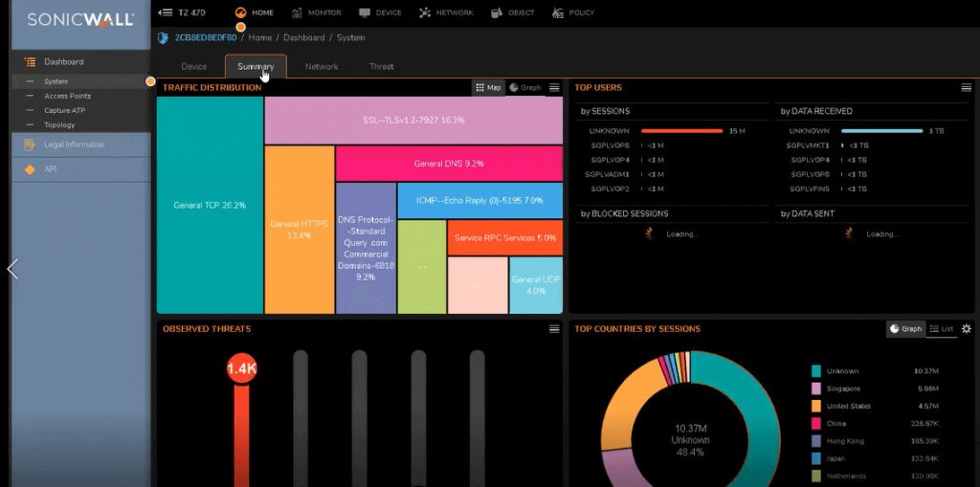Click the SonicWall logo

[x=80, y=20]
